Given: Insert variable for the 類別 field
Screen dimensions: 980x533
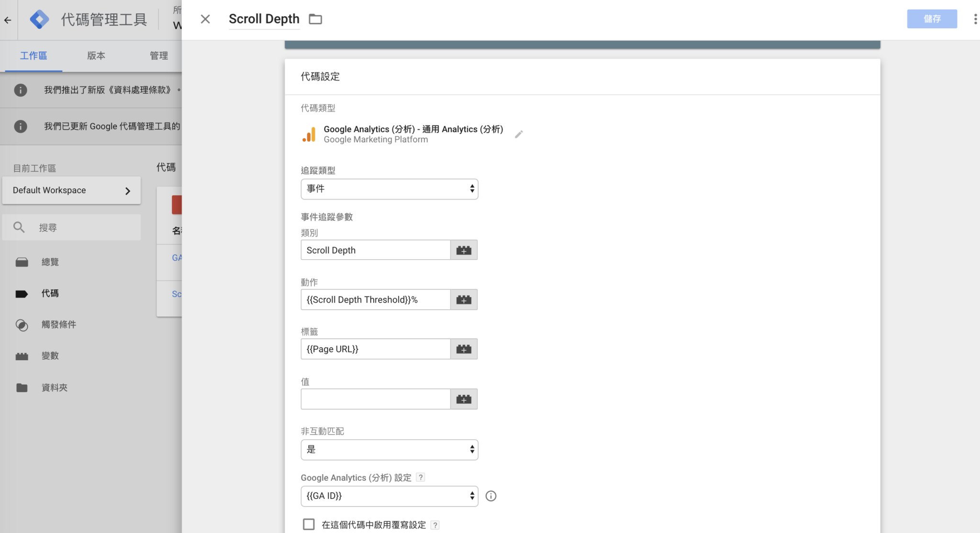Looking at the screenshot, I should tap(464, 250).
